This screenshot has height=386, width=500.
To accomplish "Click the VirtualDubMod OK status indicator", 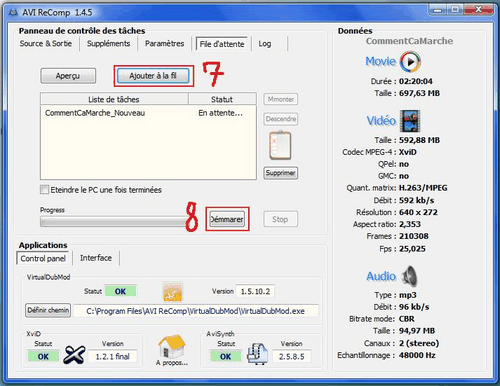I will point(120,291).
